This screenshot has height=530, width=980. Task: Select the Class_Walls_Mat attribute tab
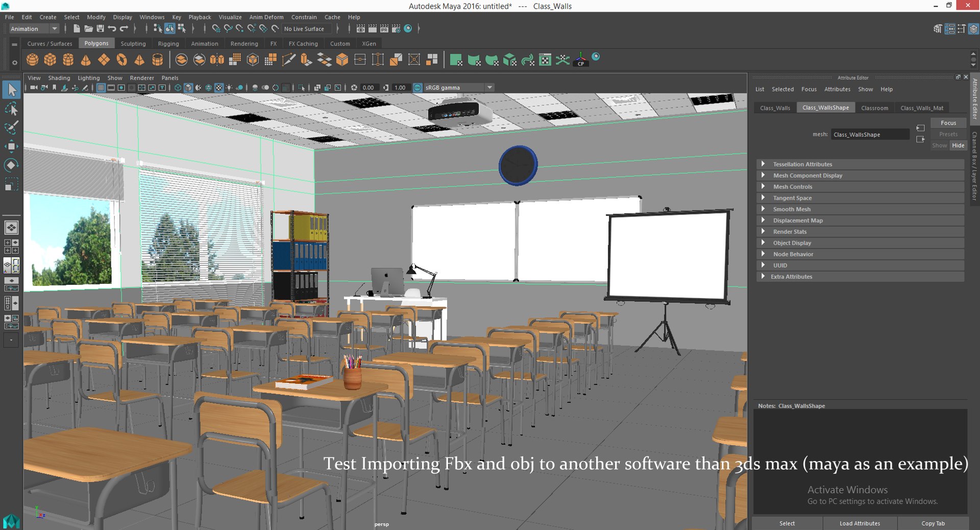click(922, 108)
